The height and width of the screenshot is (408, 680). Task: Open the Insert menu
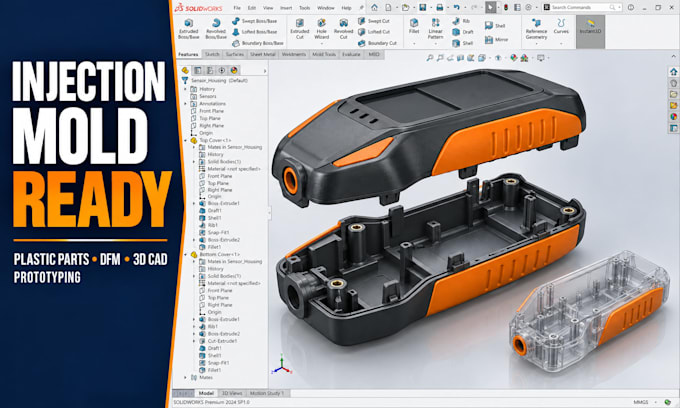286,8
